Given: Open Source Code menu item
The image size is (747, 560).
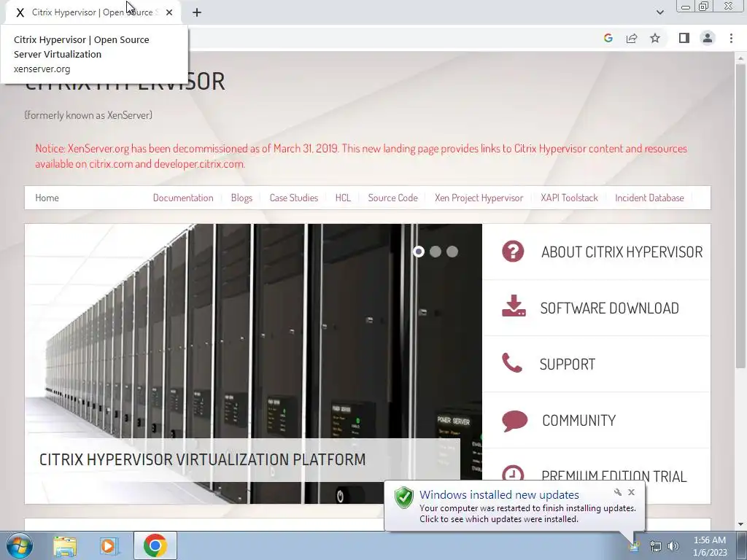Looking at the screenshot, I should pyautogui.click(x=392, y=198).
